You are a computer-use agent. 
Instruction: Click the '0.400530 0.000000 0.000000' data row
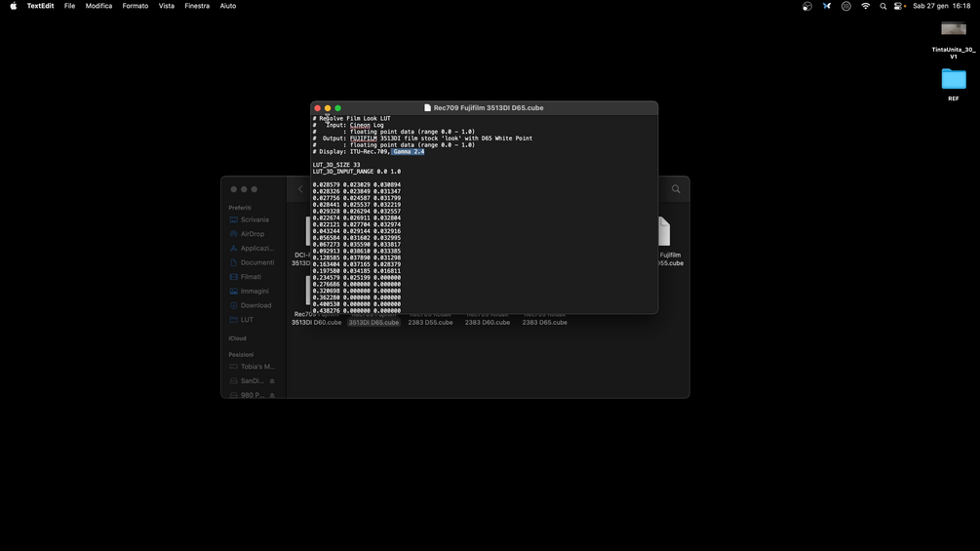(x=357, y=304)
